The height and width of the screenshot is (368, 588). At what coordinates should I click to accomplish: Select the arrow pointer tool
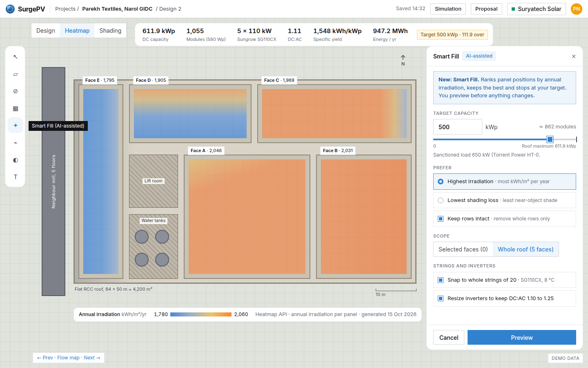point(16,57)
